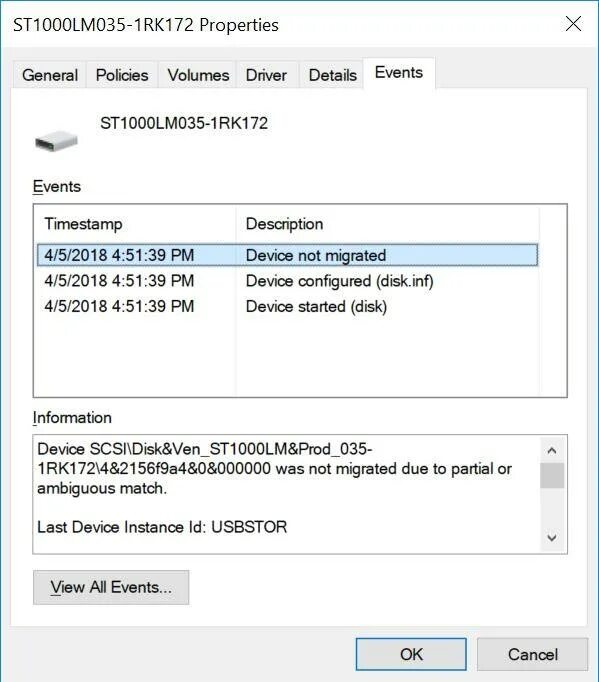Click the ST1000LM035-1RK172 device name label

click(184, 123)
